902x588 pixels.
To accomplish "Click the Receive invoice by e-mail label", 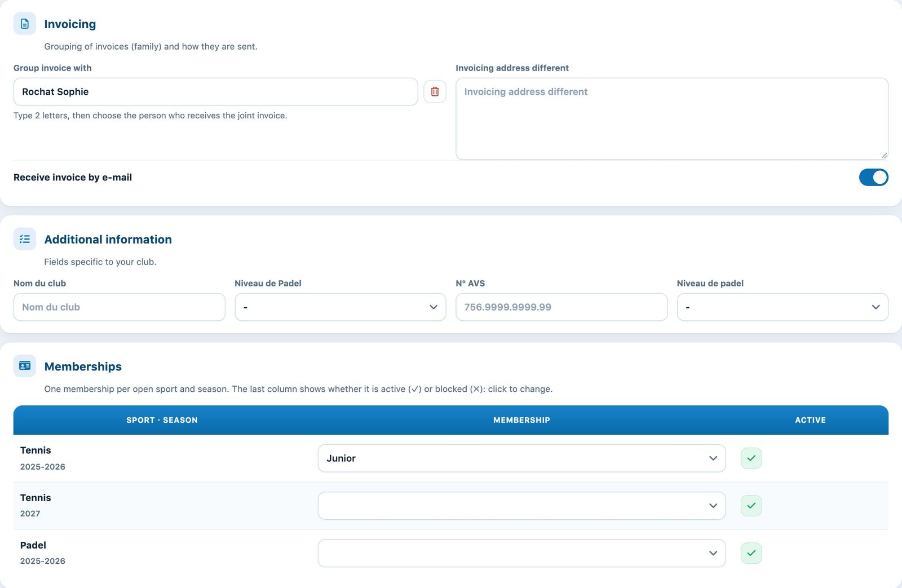I will pyautogui.click(x=73, y=177).
